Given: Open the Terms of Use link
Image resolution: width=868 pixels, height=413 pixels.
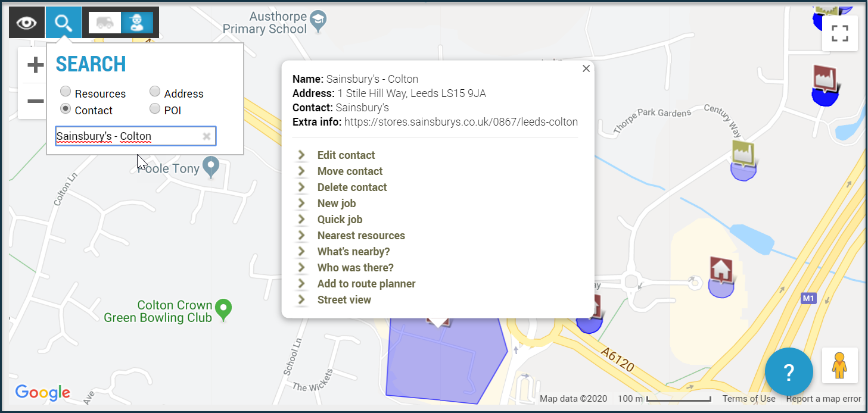Looking at the screenshot, I should (x=749, y=399).
